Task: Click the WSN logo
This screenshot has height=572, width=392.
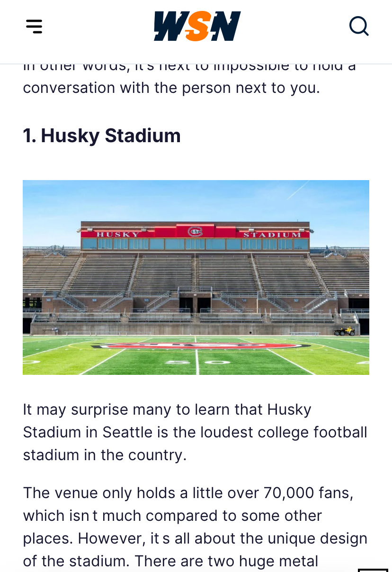Action: point(197,26)
